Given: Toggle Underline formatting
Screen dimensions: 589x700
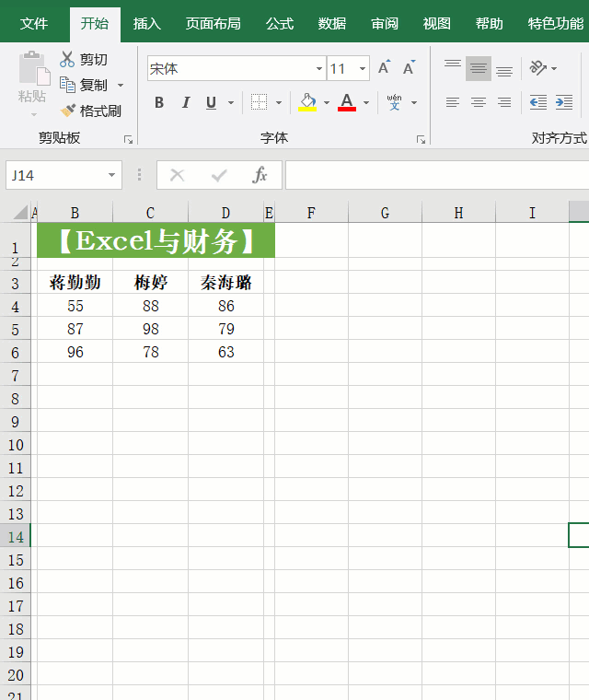Looking at the screenshot, I should [211, 102].
